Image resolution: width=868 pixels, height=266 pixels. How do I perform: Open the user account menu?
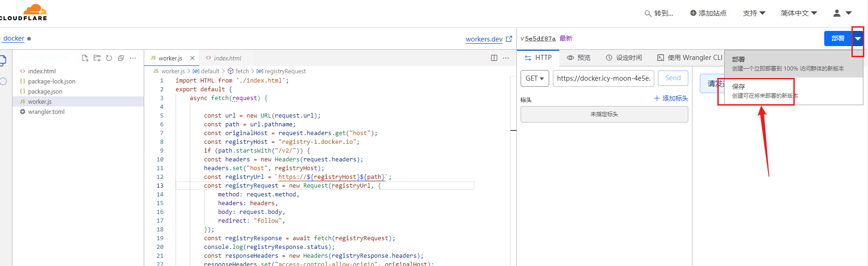842,13
